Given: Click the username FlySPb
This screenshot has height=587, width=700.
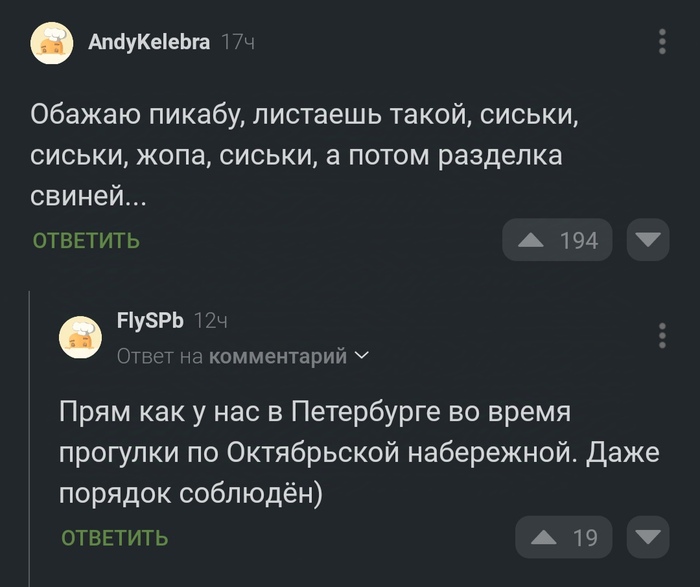Looking at the screenshot, I should 150,321.
